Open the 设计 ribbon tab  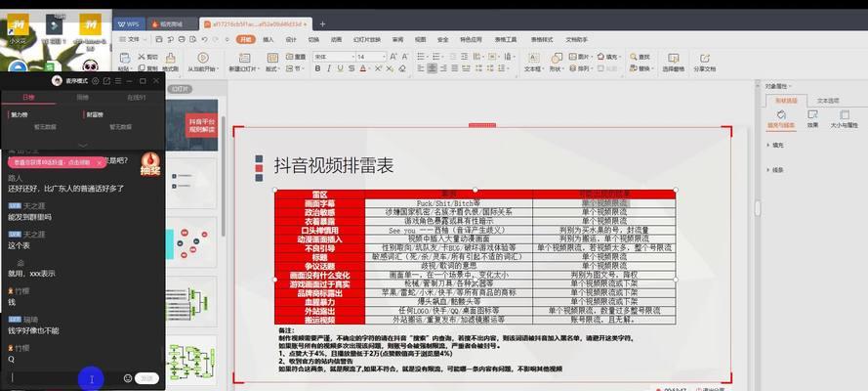click(291, 39)
